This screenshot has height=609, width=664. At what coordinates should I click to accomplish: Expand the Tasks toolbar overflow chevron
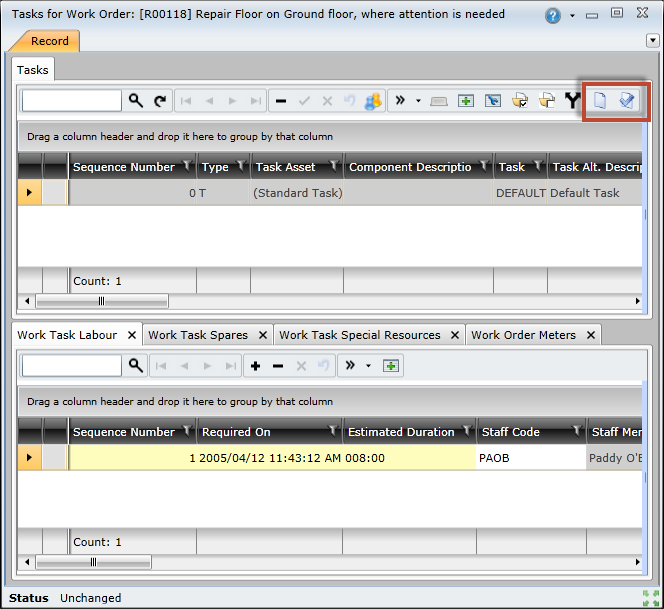point(400,101)
